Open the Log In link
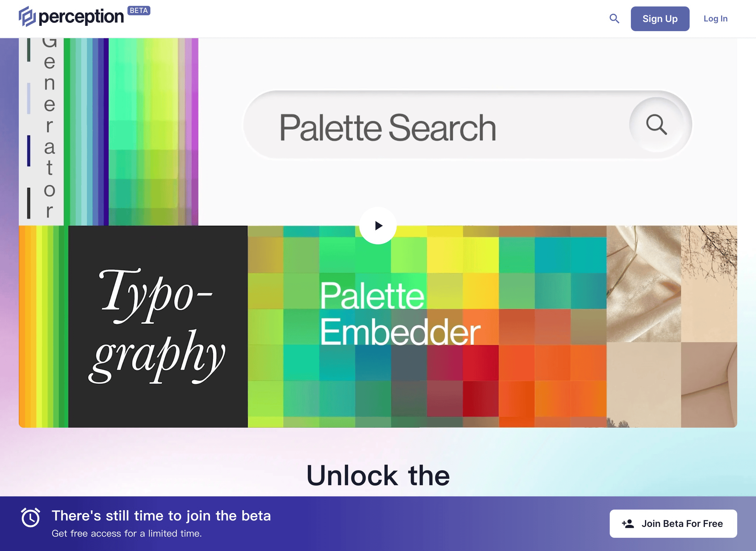 point(715,19)
